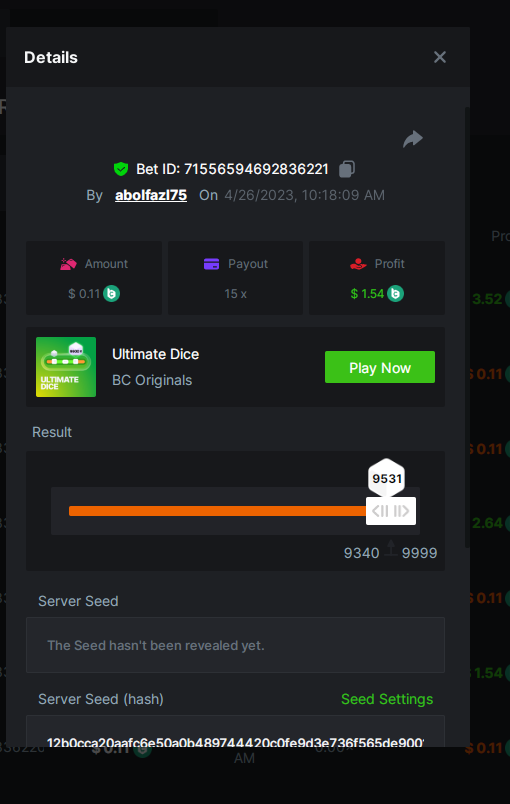
Task: Click the white slider handle with arrows
Action: point(391,511)
